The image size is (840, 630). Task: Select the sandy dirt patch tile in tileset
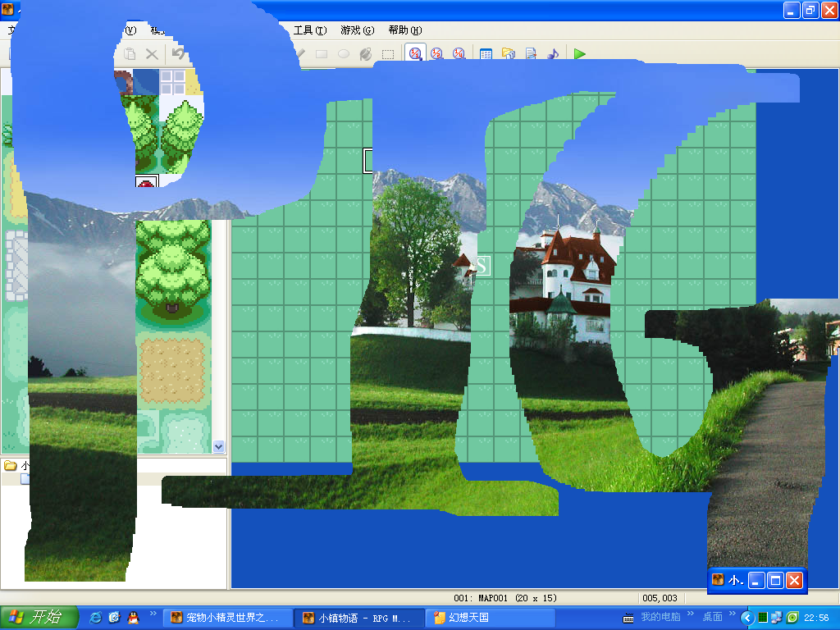tap(172, 370)
